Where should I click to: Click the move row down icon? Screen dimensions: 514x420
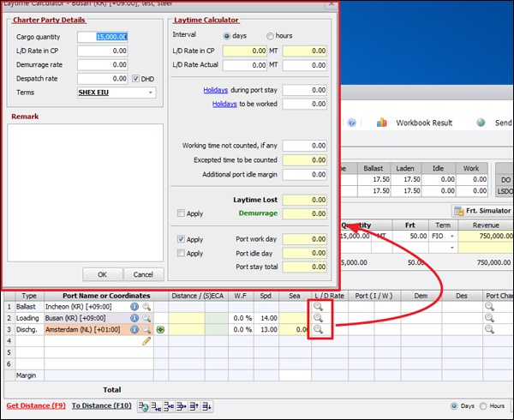[206, 406]
